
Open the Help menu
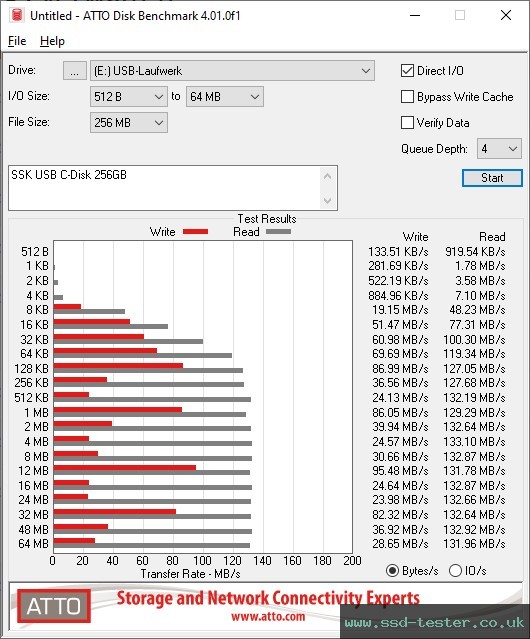tap(52, 41)
